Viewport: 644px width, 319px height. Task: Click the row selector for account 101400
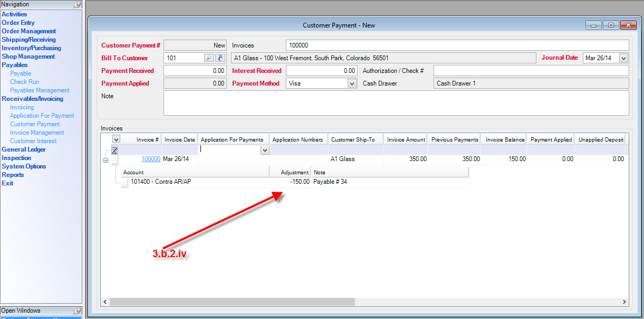tap(125, 183)
